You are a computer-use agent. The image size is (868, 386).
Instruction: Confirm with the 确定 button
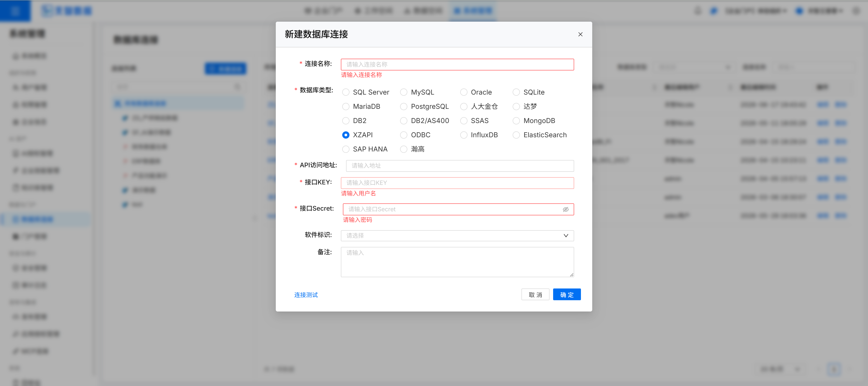coord(567,294)
